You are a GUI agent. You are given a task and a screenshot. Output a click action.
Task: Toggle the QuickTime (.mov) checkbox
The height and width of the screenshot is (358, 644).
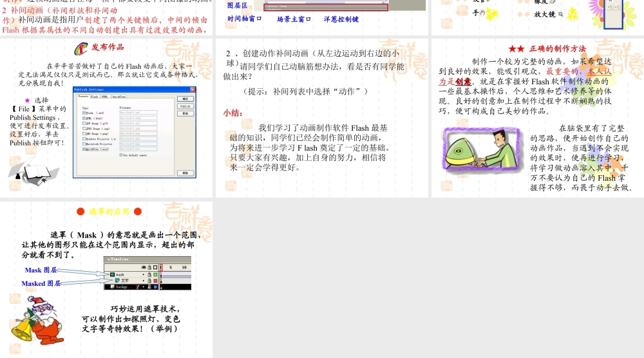point(84,149)
